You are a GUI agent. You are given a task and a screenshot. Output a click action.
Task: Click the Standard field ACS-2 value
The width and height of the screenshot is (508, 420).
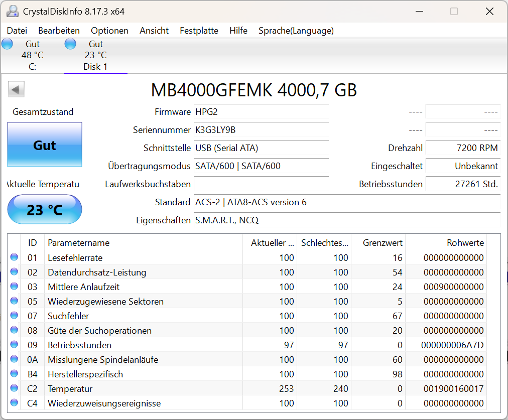(x=347, y=202)
